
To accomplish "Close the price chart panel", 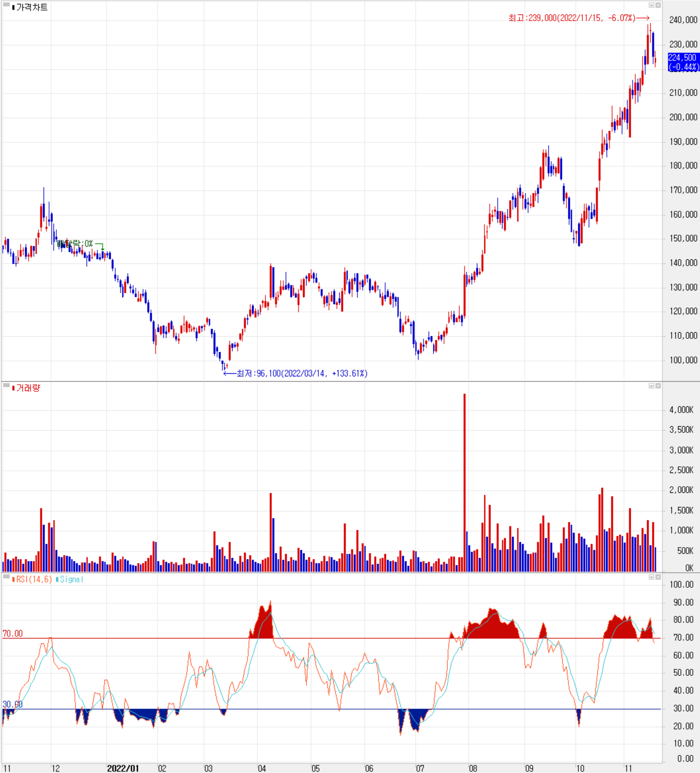I will point(658,5).
